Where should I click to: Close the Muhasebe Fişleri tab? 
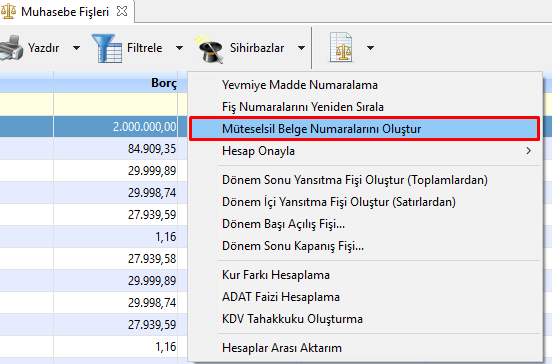pos(122,11)
